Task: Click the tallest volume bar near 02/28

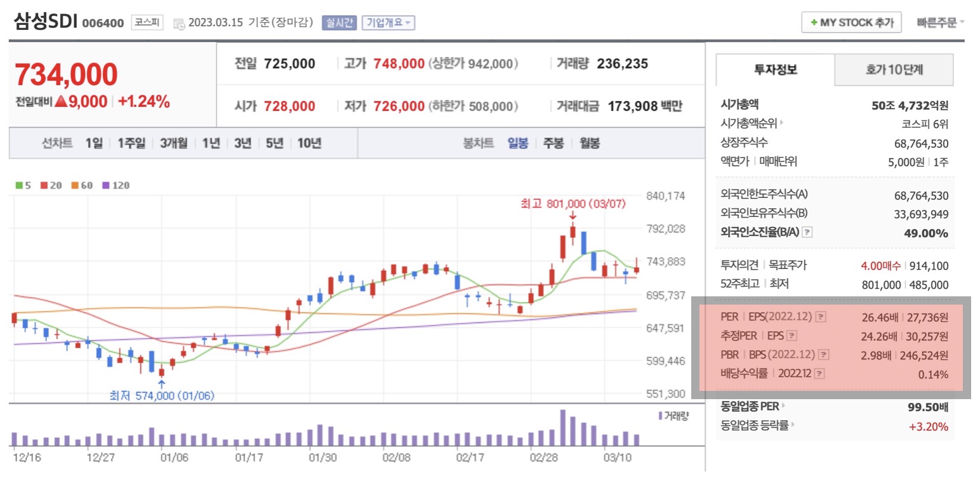Action: (x=562, y=428)
